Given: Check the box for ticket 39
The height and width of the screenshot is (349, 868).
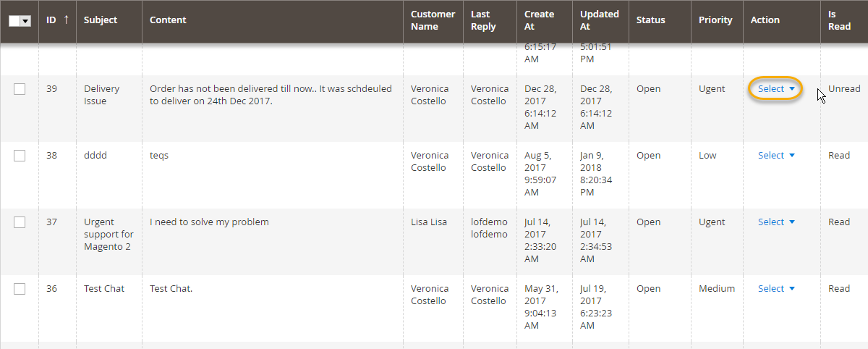Looking at the screenshot, I should click(20, 89).
